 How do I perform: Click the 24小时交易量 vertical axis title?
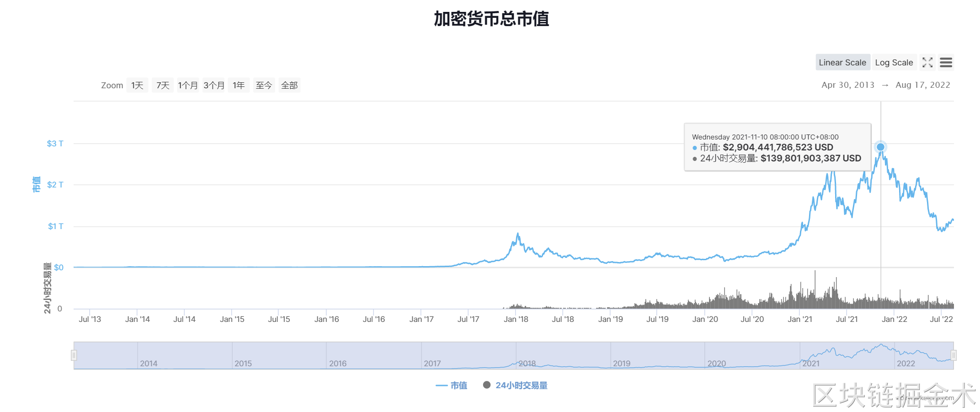click(48, 288)
